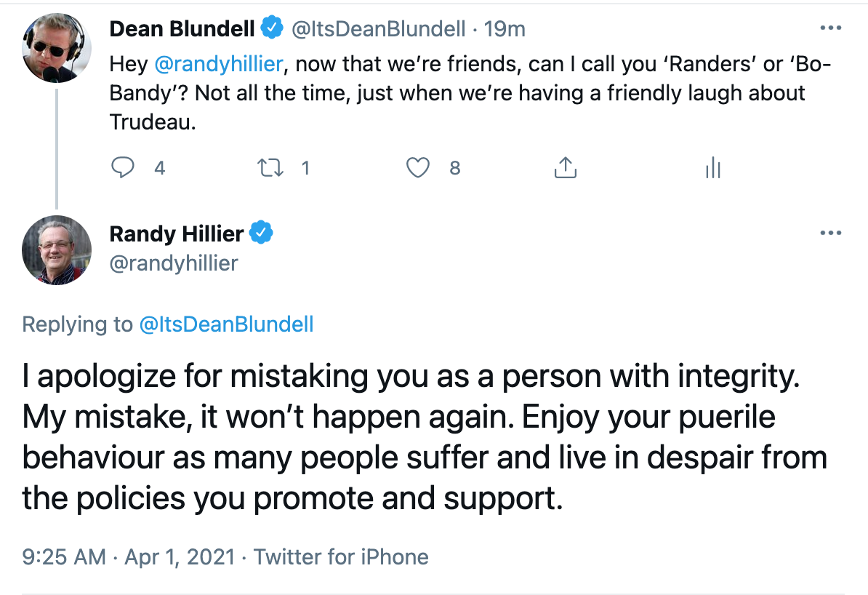The height and width of the screenshot is (595, 868).
Task: Click the @ItsDeanBlundell link after Replying to
Action: [226, 324]
